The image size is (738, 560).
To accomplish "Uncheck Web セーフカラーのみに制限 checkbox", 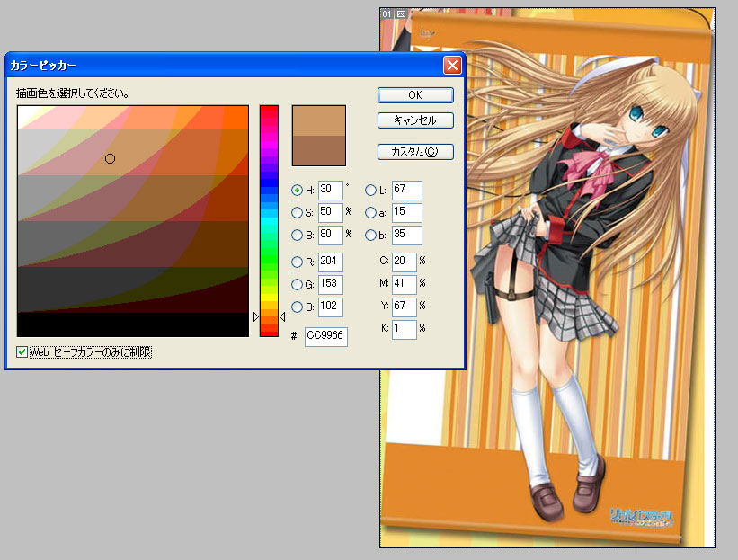I will [x=22, y=351].
